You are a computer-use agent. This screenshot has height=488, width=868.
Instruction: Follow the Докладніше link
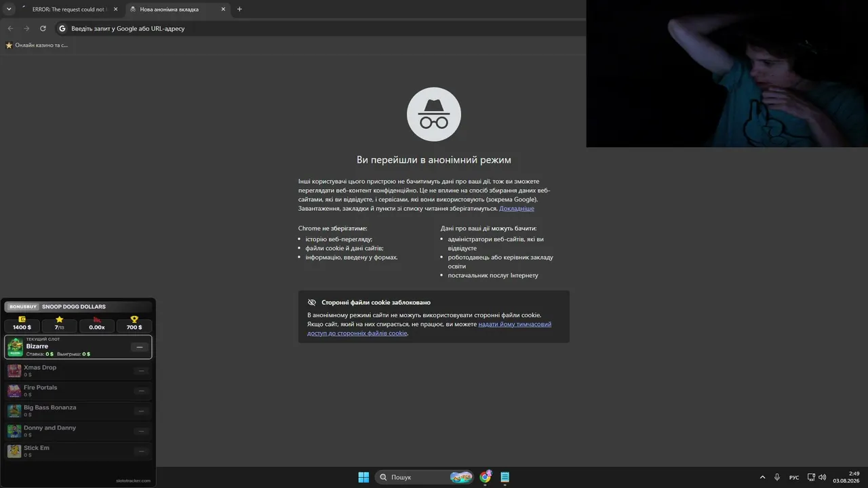pyautogui.click(x=517, y=209)
